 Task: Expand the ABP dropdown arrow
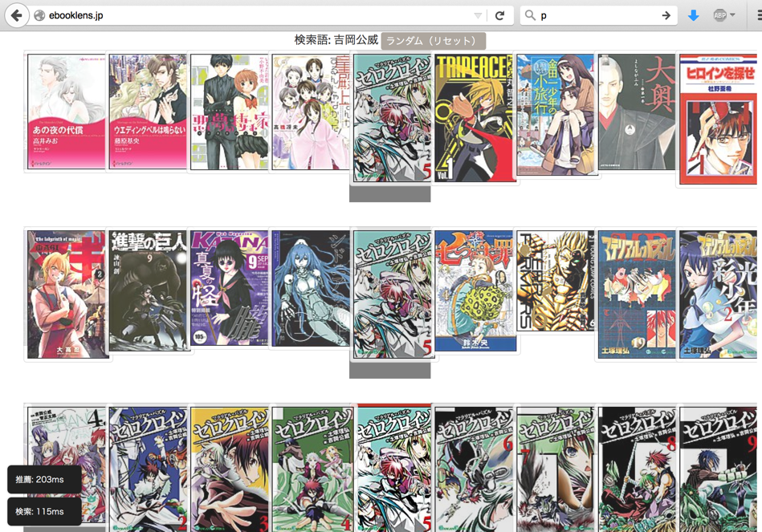point(732,15)
